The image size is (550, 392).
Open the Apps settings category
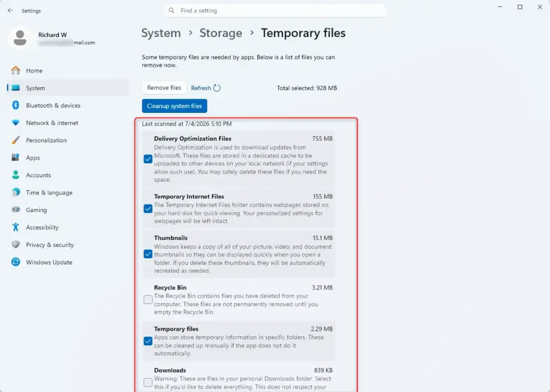click(x=68, y=157)
